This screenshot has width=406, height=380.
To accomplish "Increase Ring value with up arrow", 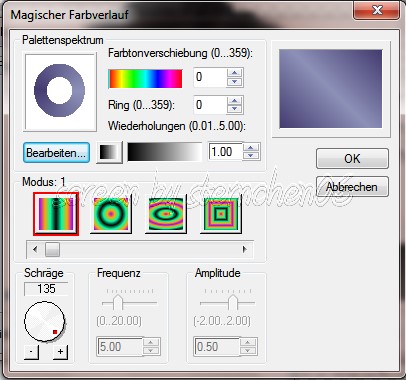I will click(235, 100).
